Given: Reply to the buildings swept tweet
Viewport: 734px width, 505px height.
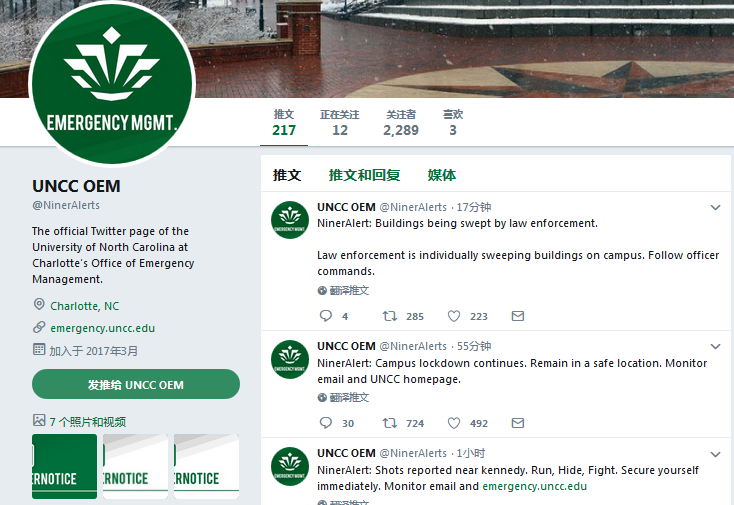Looking at the screenshot, I should pyautogui.click(x=325, y=316).
